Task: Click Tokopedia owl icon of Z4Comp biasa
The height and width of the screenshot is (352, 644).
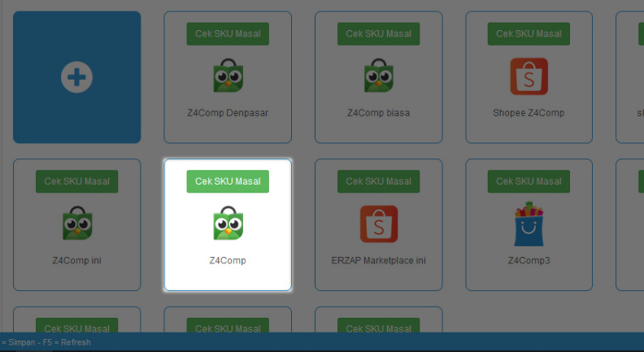Action: [x=379, y=76]
